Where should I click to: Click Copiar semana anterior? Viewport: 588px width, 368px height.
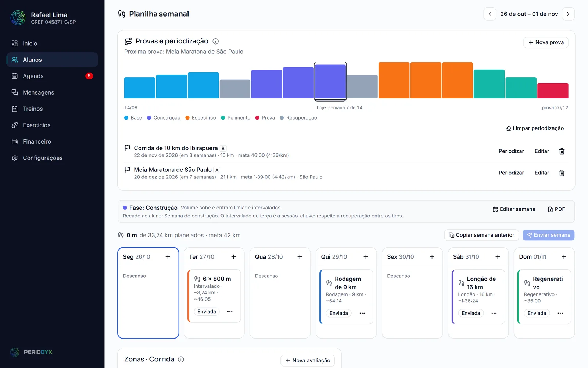[481, 235]
